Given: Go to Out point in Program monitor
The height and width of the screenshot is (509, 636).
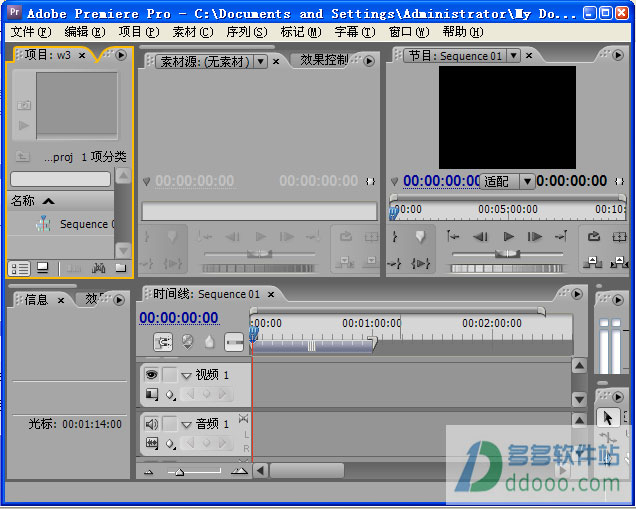Looking at the screenshot, I should [x=561, y=236].
